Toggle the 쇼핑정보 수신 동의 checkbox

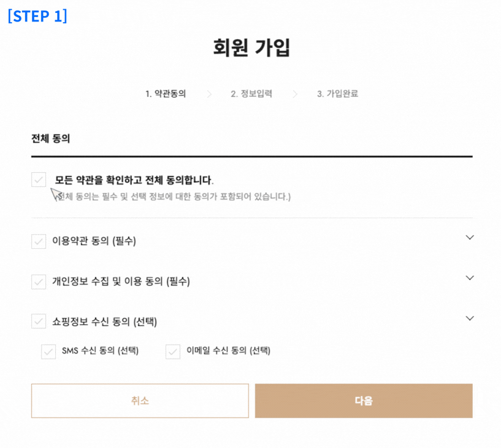[37, 321]
